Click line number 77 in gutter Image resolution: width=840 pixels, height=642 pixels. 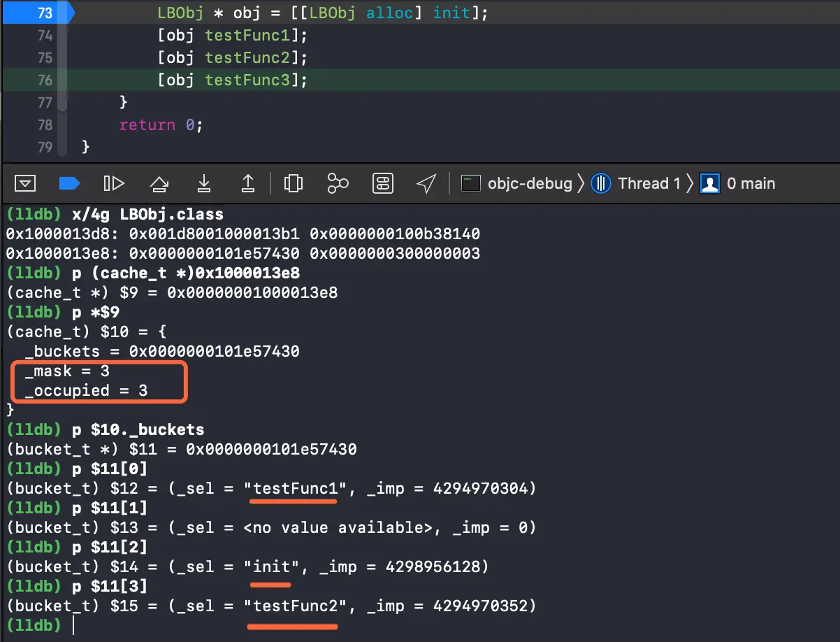tap(45, 102)
